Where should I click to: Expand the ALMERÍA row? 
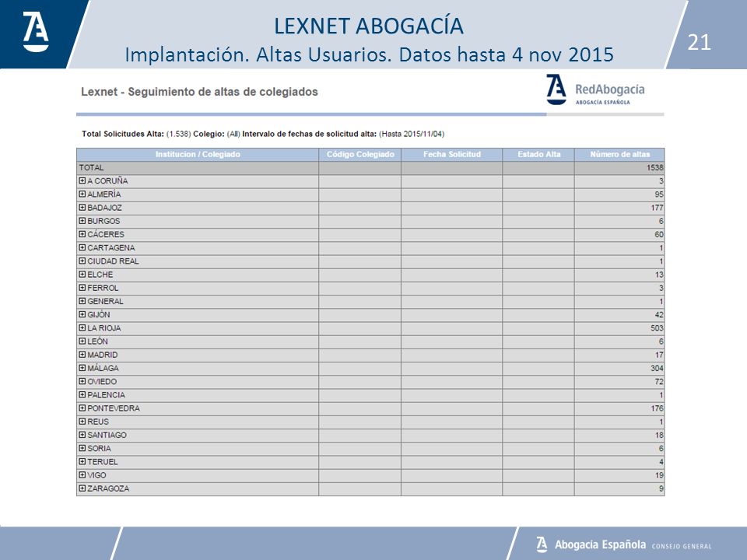(x=82, y=194)
